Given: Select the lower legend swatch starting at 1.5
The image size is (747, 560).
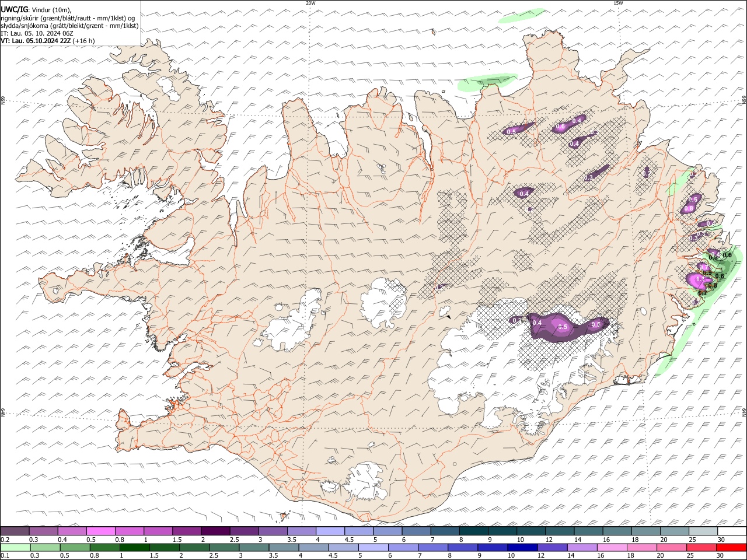Looking at the screenshot, I should pyautogui.click(x=164, y=548).
